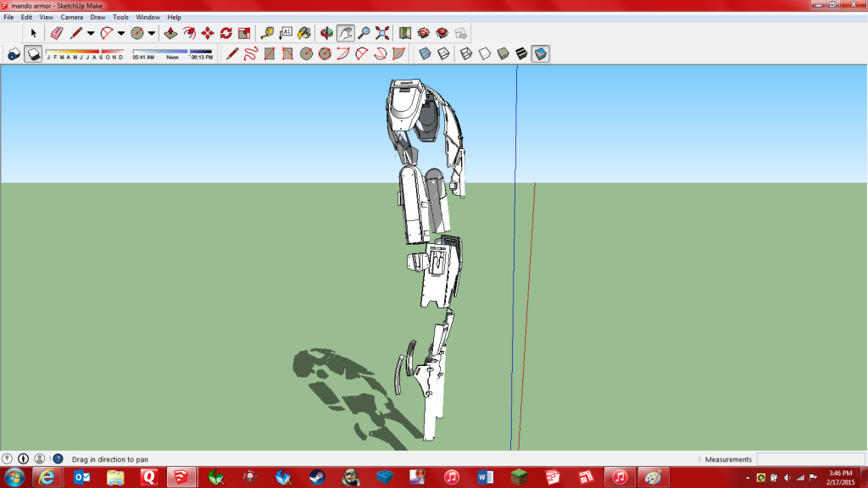Select the Zoom magnifier tool
The image size is (868, 488).
[x=364, y=33]
